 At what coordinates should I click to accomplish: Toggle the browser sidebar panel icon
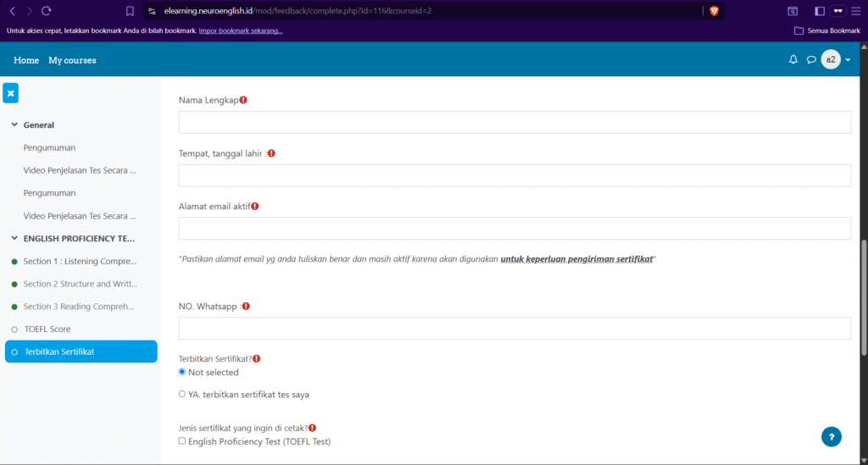[x=820, y=11]
